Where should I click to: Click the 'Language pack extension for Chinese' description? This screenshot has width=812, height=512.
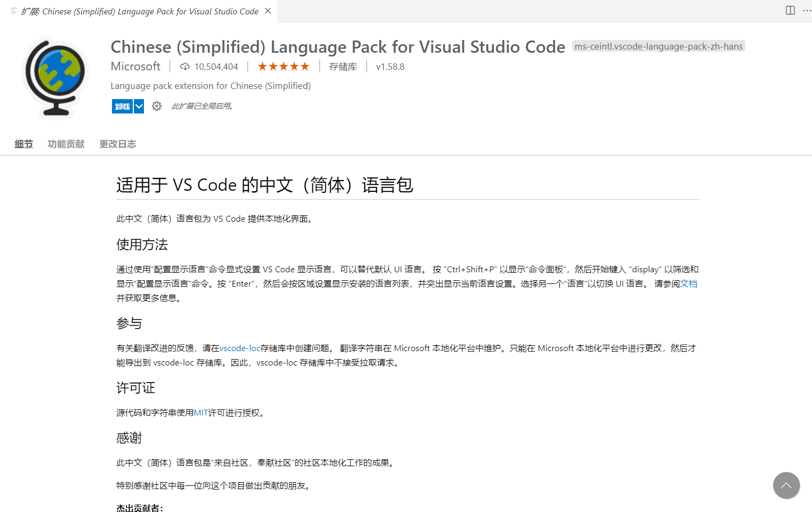point(211,86)
